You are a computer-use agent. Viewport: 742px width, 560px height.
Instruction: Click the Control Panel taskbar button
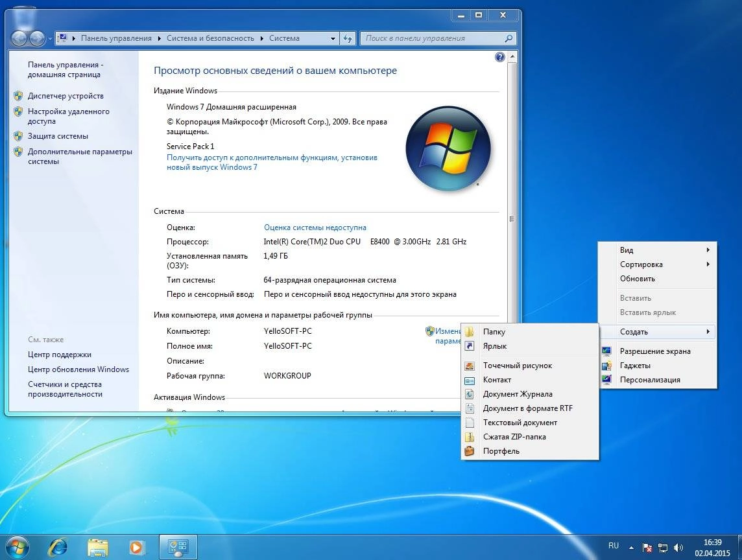click(178, 547)
